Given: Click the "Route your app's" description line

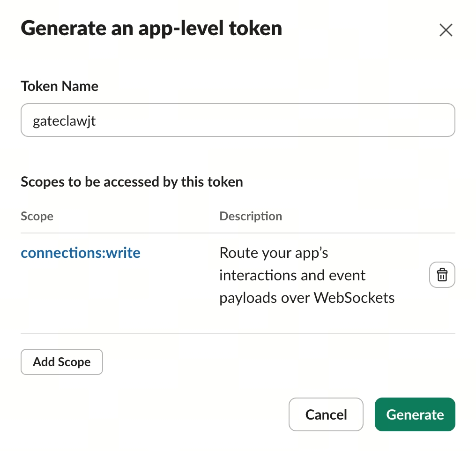Looking at the screenshot, I should point(274,253).
